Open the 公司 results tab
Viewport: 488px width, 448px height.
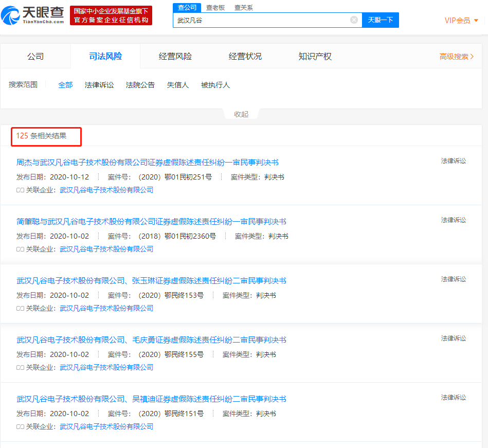[35, 57]
